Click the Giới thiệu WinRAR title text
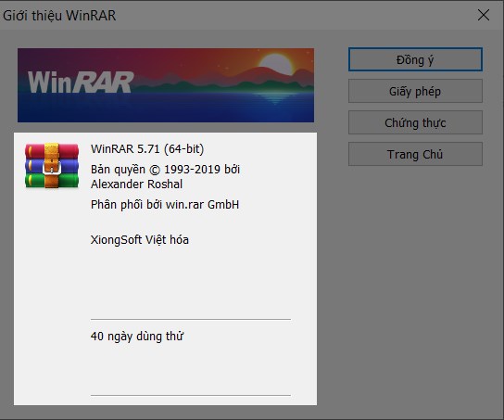 click(x=59, y=16)
